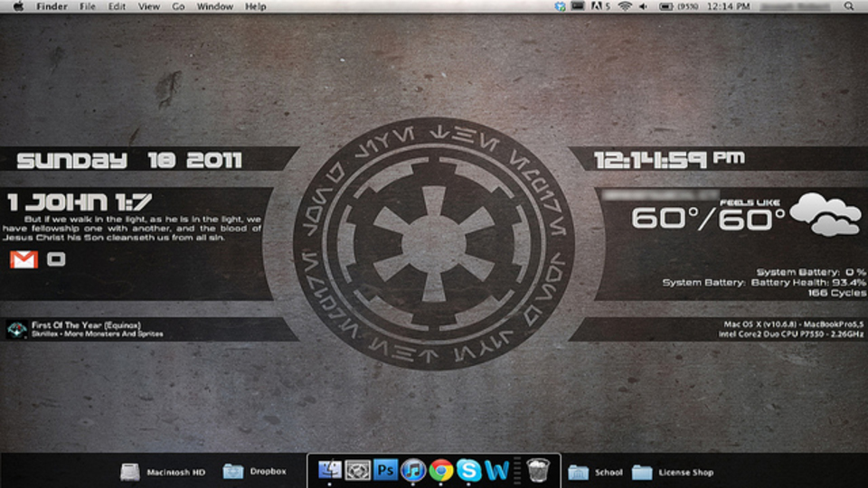
Task: Click the Battery Health 93.4% text
Action: click(808, 283)
